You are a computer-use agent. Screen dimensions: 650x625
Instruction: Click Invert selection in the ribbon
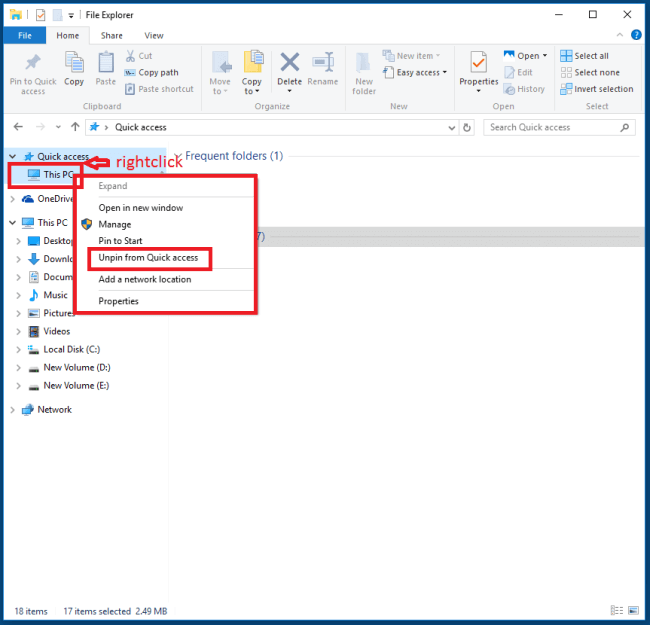pyautogui.click(x=597, y=89)
